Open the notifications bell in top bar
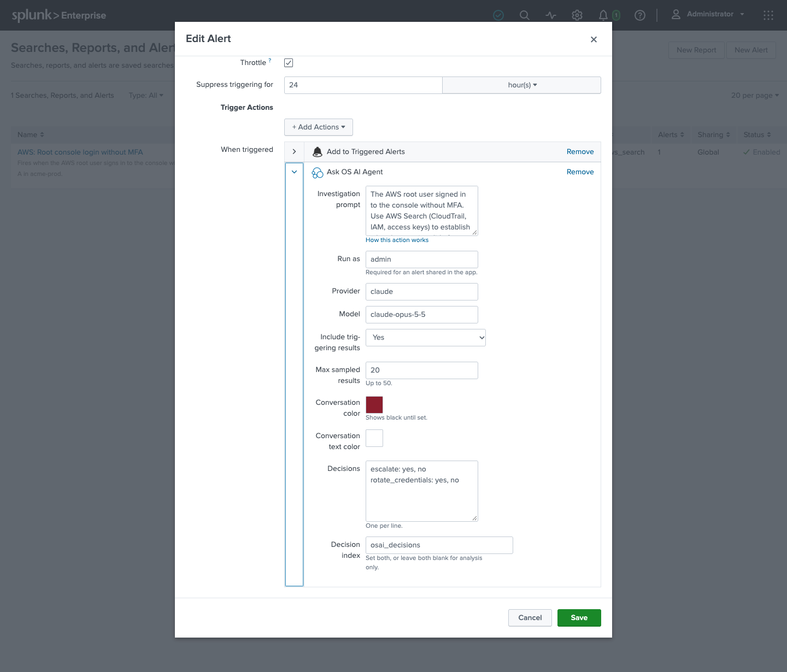The width and height of the screenshot is (787, 672). coord(603,15)
